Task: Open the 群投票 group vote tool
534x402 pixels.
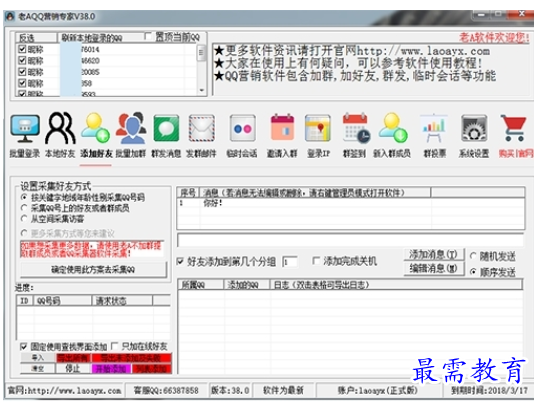Action: (x=435, y=135)
